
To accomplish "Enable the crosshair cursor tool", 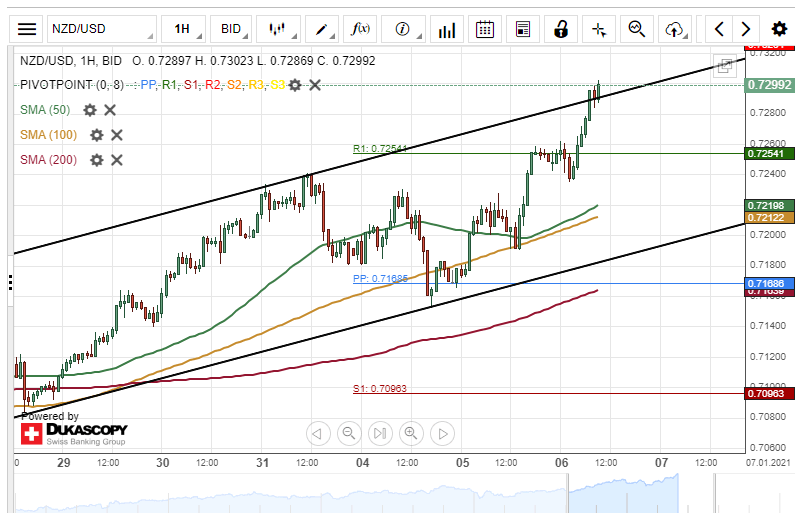I will click(599, 29).
